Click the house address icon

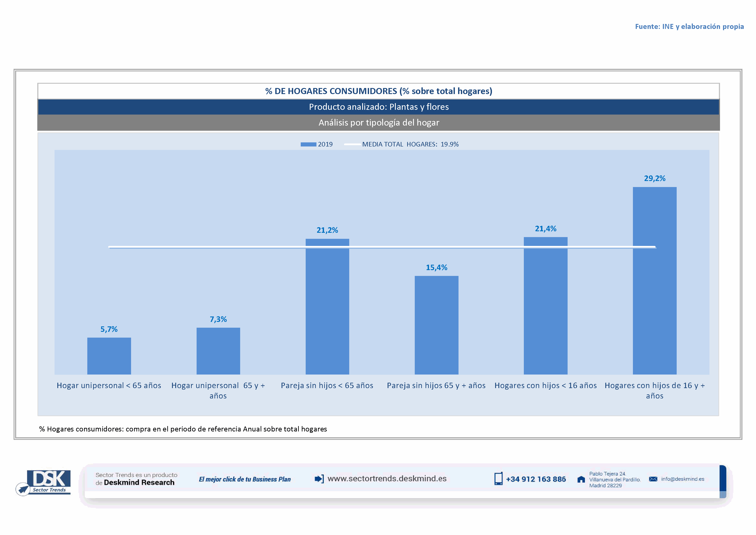(581, 479)
